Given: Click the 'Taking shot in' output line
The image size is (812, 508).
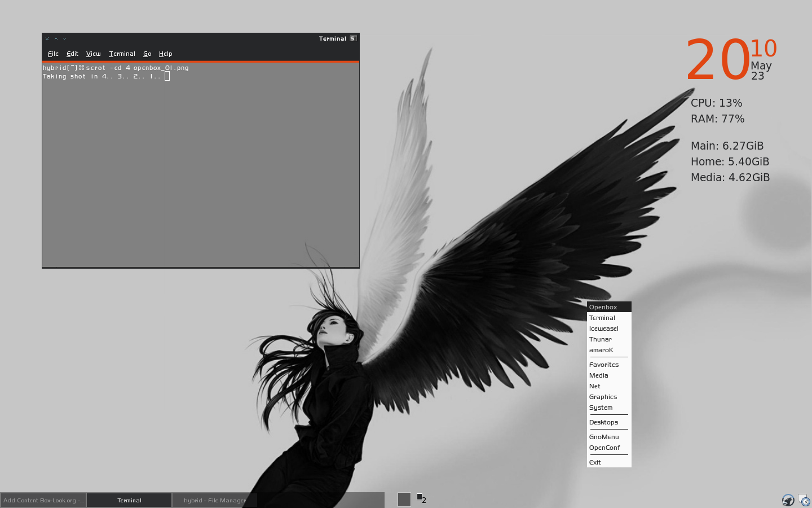Looking at the screenshot, I should 102,76.
